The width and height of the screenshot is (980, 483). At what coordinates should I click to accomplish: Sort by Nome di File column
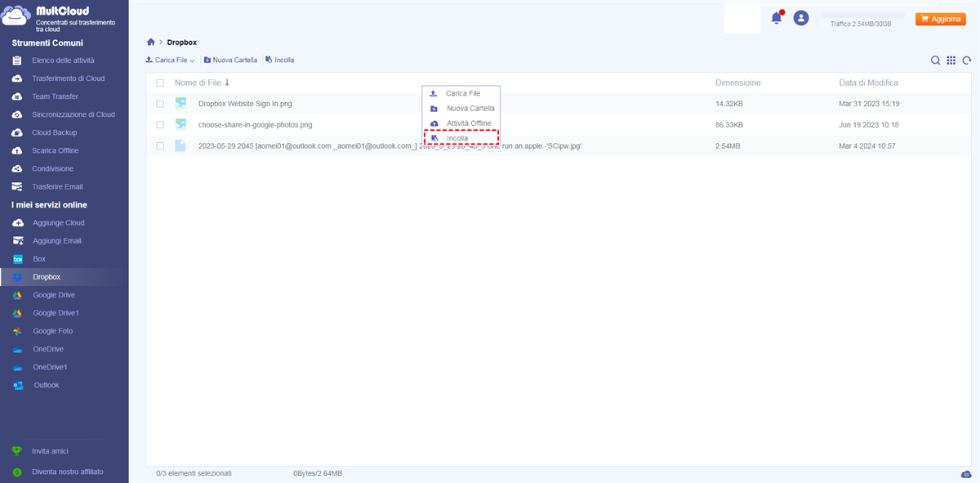tap(202, 83)
